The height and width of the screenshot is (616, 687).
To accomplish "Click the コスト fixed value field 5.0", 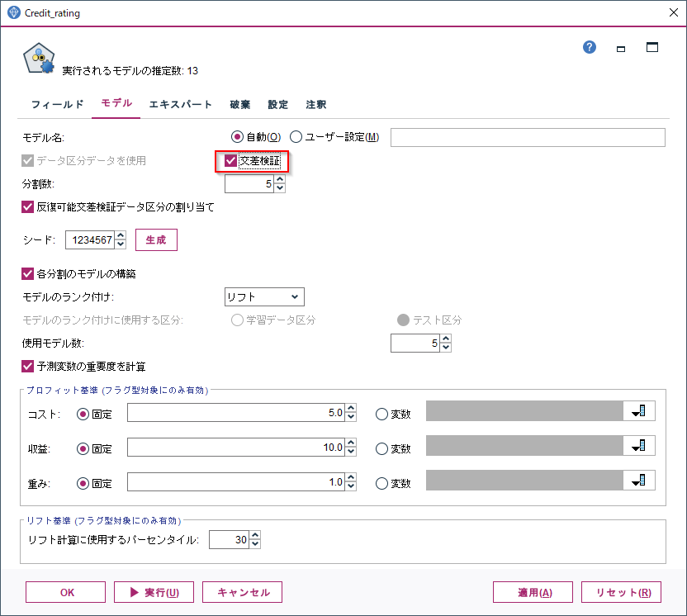I will pyautogui.click(x=236, y=413).
